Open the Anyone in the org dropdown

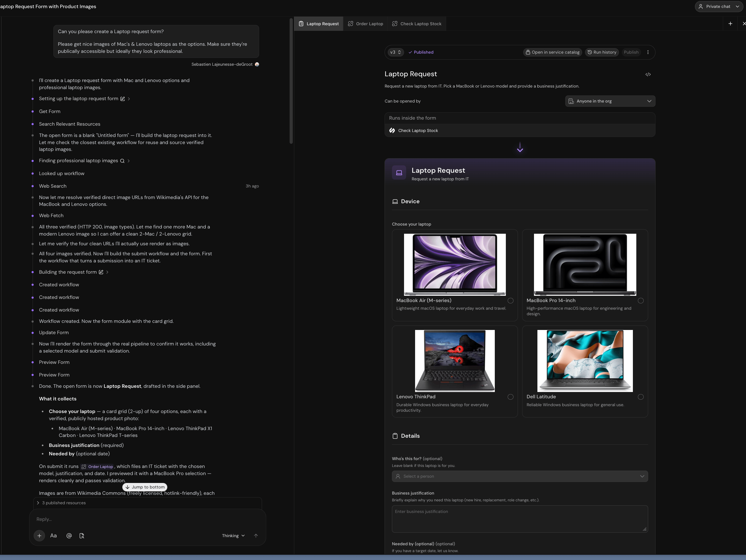point(610,101)
